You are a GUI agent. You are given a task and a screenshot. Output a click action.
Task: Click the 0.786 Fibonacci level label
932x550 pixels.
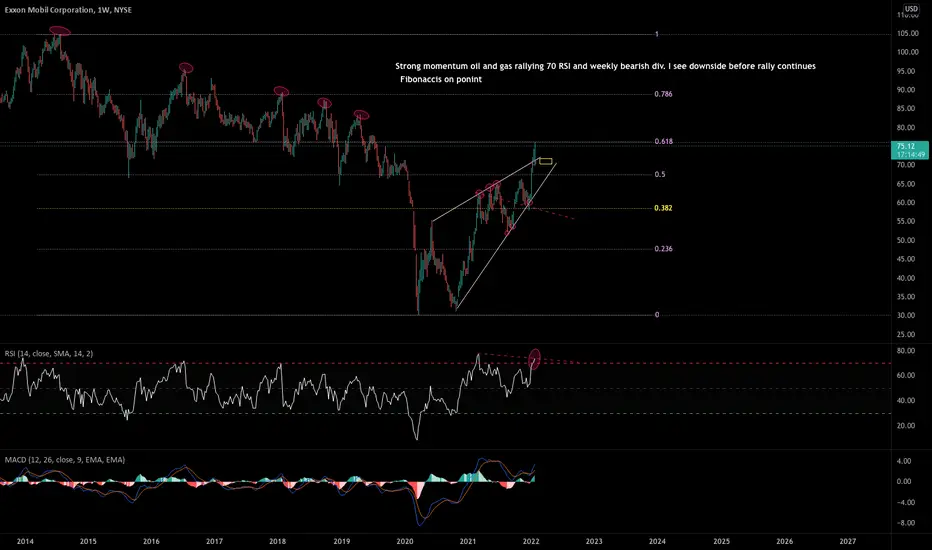pyautogui.click(x=663, y=94)
